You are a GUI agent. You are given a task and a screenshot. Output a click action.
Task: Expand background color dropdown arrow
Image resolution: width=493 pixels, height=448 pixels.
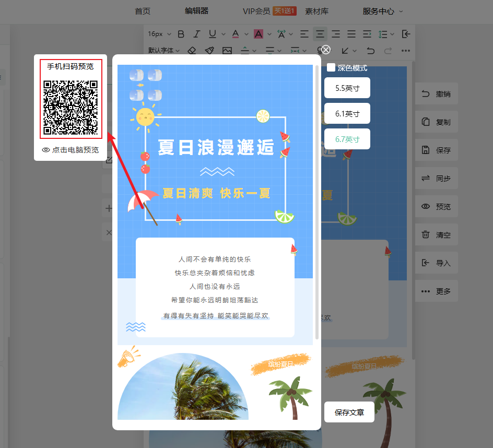pos(269,34)
